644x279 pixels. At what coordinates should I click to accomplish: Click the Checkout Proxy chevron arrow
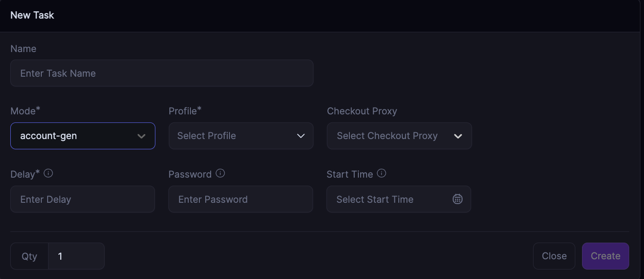(458, 136)
